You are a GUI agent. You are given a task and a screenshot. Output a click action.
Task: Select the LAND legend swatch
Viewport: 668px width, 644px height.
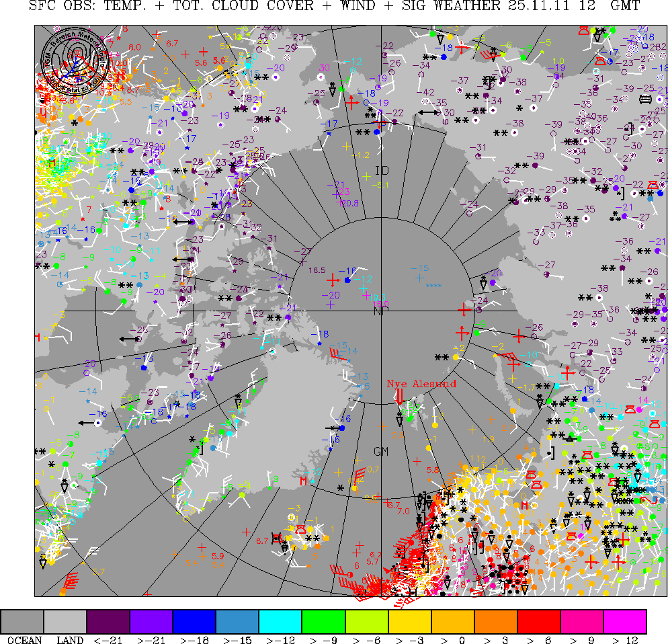point(65,621)
